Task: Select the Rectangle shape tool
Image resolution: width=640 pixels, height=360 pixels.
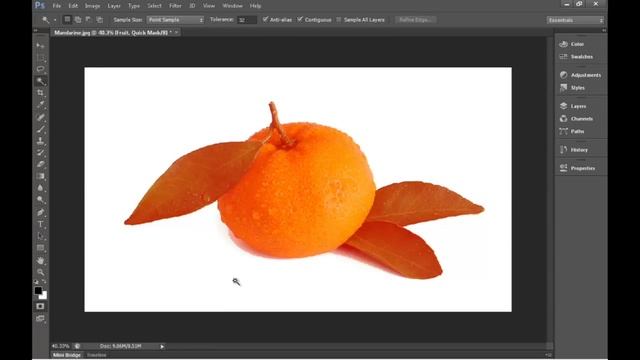Action: click(40, 248)
